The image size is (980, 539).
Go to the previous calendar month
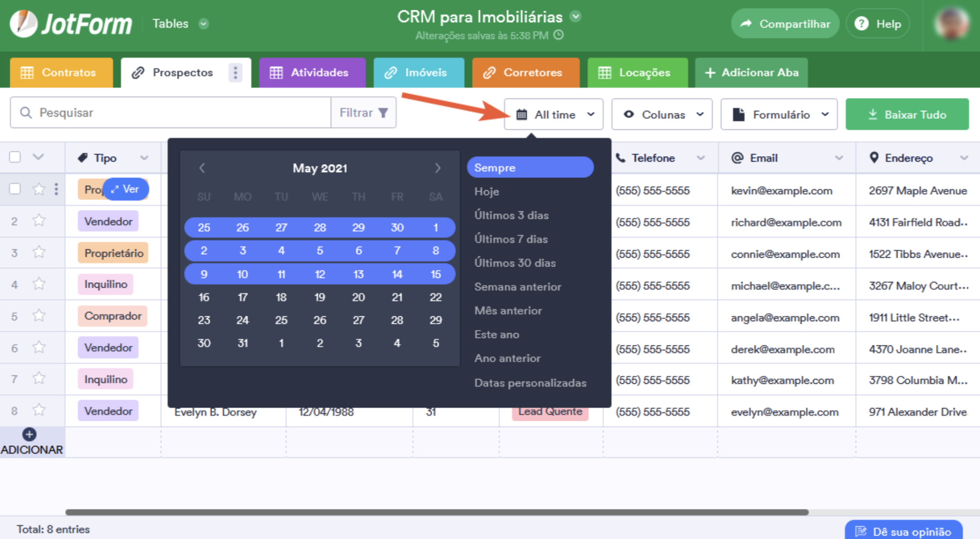click(202, 168)
